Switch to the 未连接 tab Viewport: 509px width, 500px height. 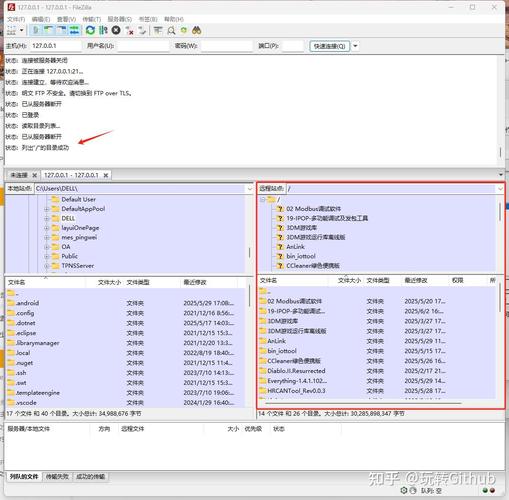pos(19,175)
